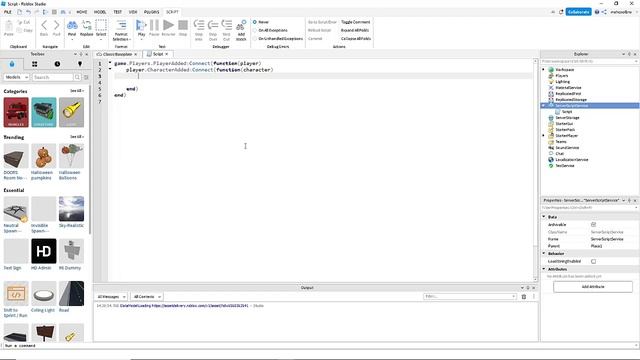Image resolution: width=640 pixels, height=360 pixels.
Task: Select On Unhandled Exceptions radio option
Action: (x=255, y=38)
